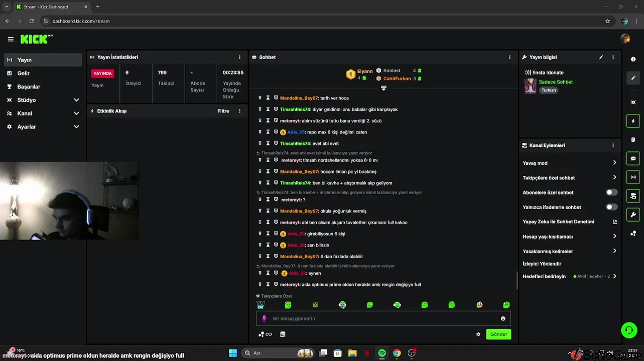Click the pencil icon in right toolbar
This screenshot has width=644, height=361.
click(633, 78)
